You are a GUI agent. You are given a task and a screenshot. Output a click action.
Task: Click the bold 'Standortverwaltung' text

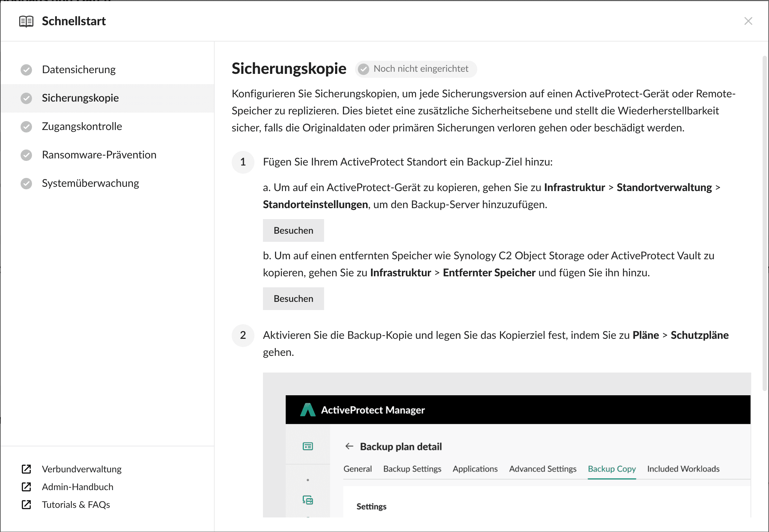(664, 188)
